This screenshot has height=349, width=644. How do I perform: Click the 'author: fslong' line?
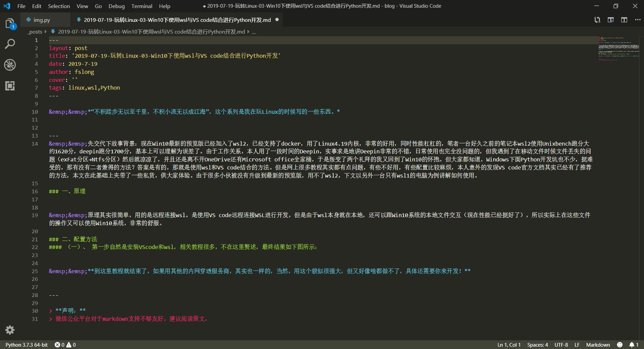tap(72, 72)
